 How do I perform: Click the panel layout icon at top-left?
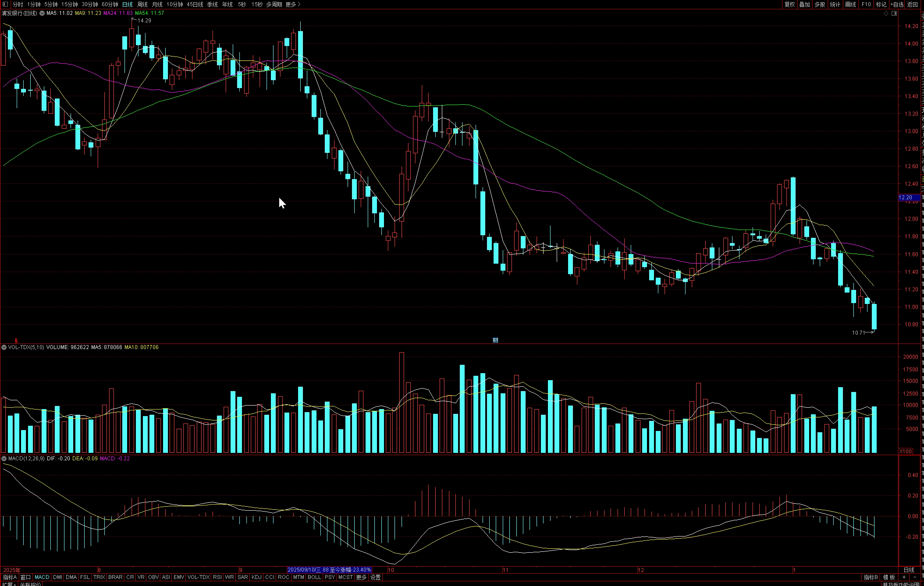click(5, 4)
